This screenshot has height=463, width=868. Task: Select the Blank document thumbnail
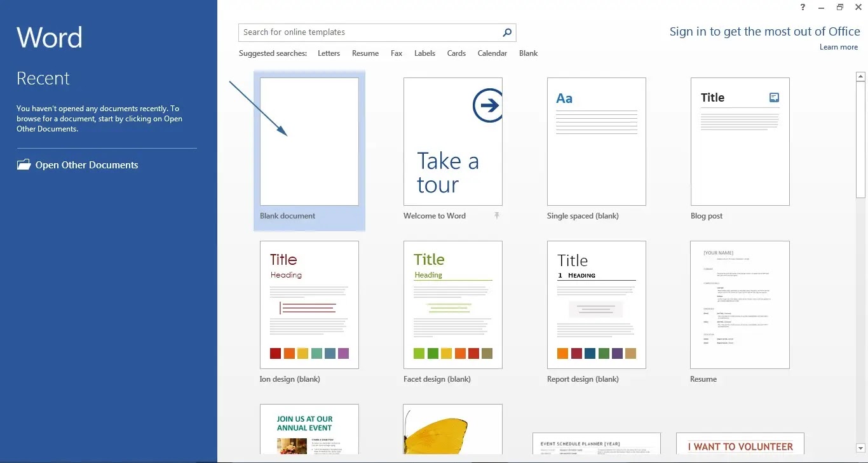coord(309,142)
